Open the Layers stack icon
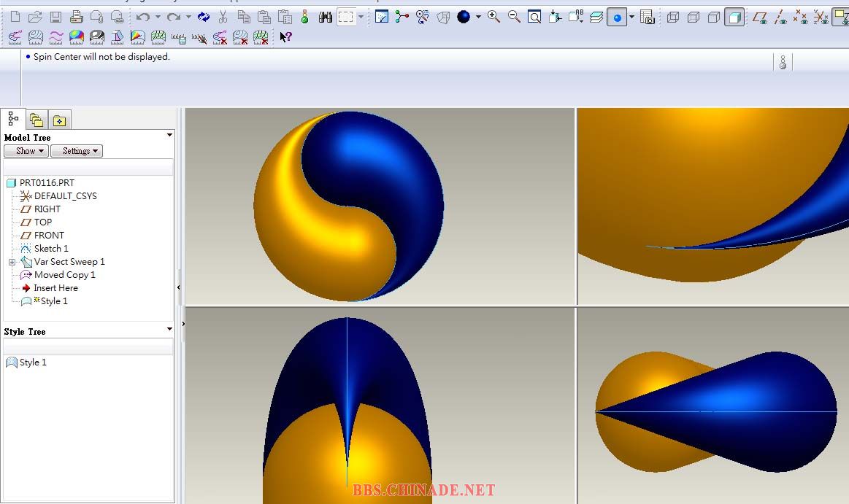Image resolution: width=849 pixels, height=504 pixels. [x=596, y=17]
